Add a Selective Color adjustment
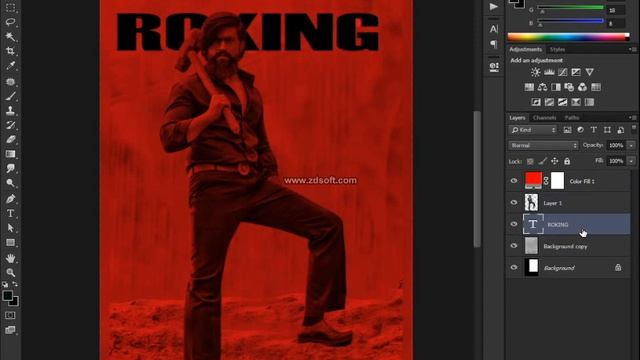The image size is (640, 360). click(x=589, y=102)
